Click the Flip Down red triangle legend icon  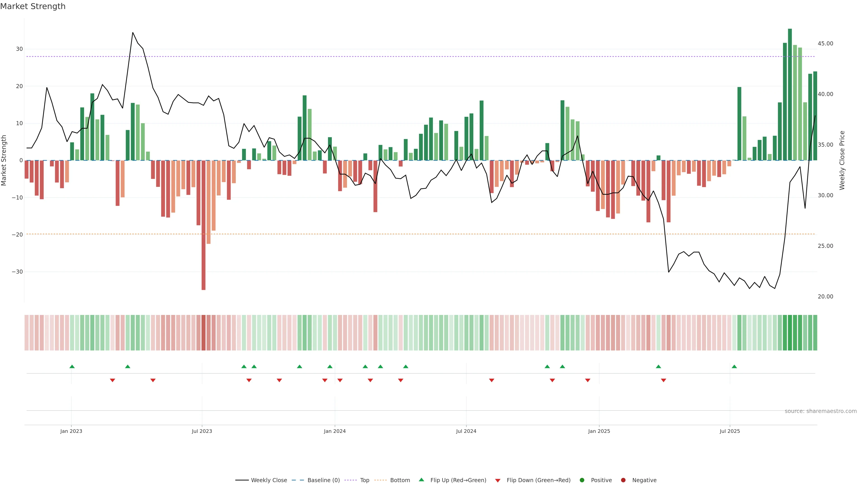(498, 481)
